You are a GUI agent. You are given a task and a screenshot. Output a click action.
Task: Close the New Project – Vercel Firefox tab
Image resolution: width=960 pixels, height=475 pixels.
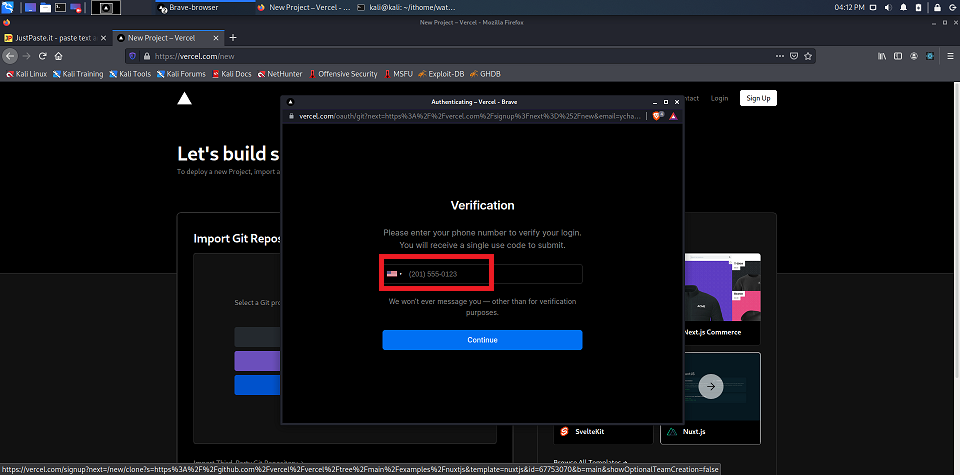tap(216, 38)
